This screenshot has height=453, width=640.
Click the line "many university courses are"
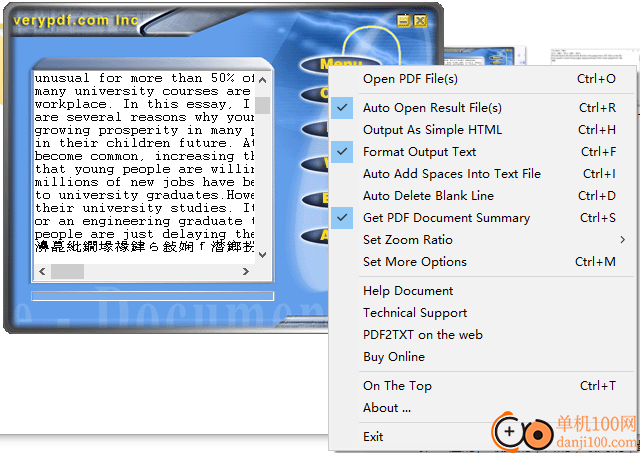tap(144, 91)
